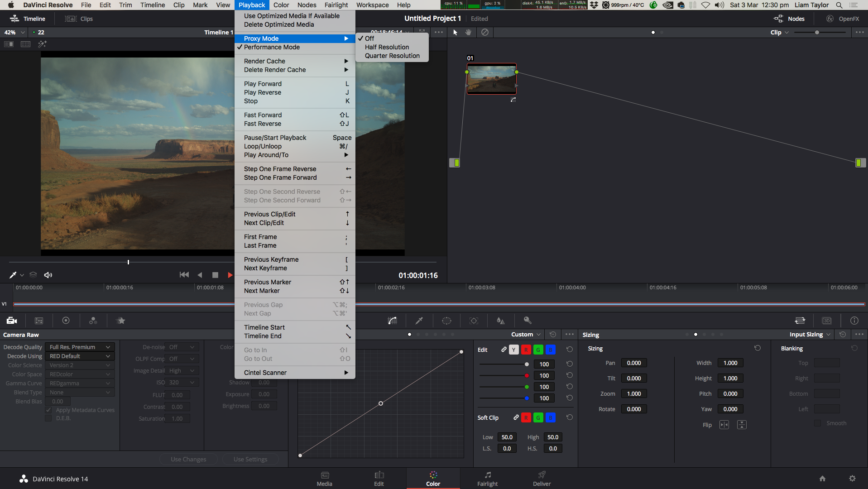Open the Tracker palette icon
The image size is (868, 489).
(x=474, y=321)
